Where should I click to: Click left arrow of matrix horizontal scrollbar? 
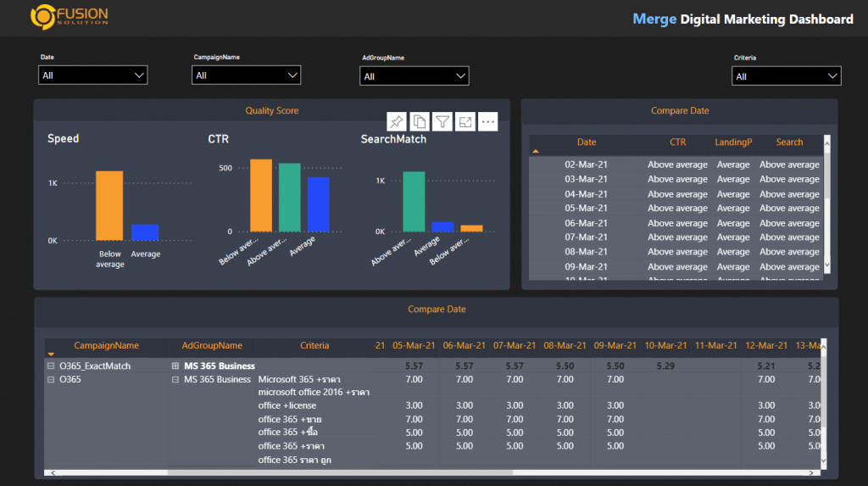(x=53, y=472)
